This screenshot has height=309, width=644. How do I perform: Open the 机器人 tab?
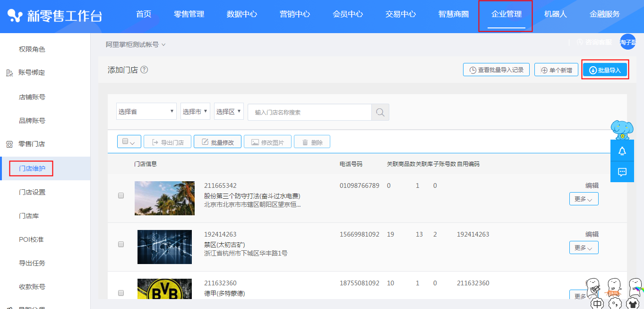click(x=556, y=14)
